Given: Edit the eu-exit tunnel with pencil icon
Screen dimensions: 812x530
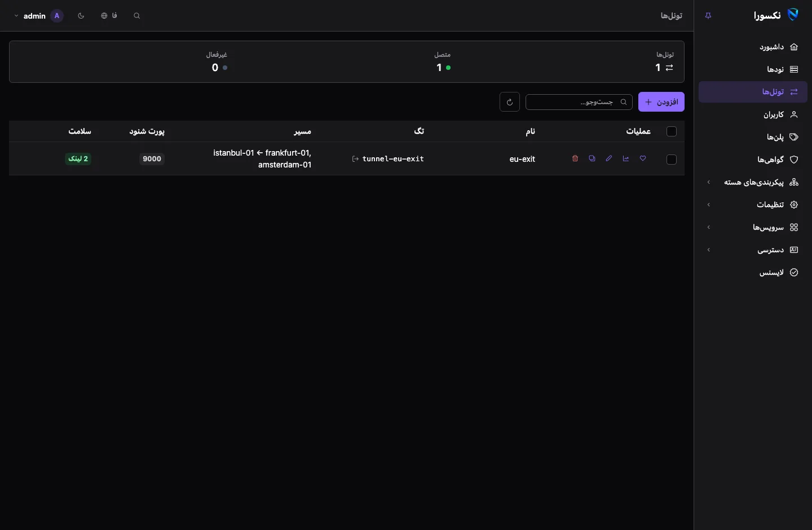Looking at the screenshot, I should tap(609, 159).
